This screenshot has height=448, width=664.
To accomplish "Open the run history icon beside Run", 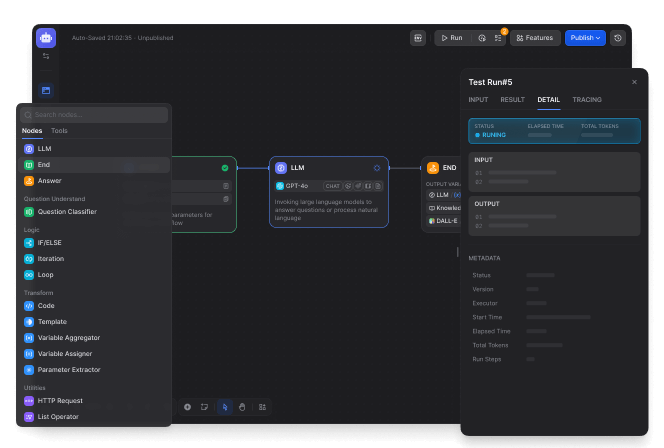I will pos(481,38).
